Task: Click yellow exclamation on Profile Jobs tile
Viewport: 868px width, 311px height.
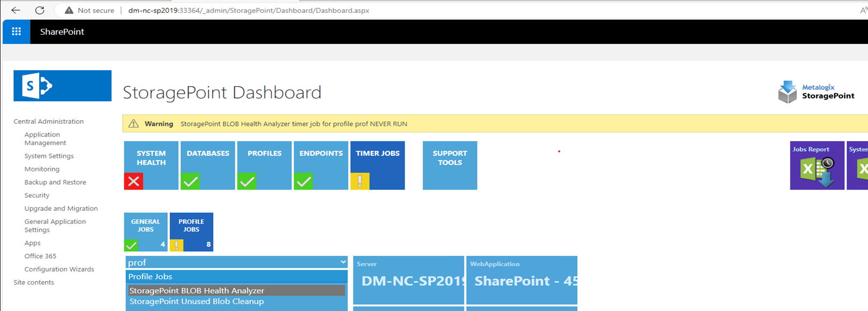Action: tap(176, 245)
